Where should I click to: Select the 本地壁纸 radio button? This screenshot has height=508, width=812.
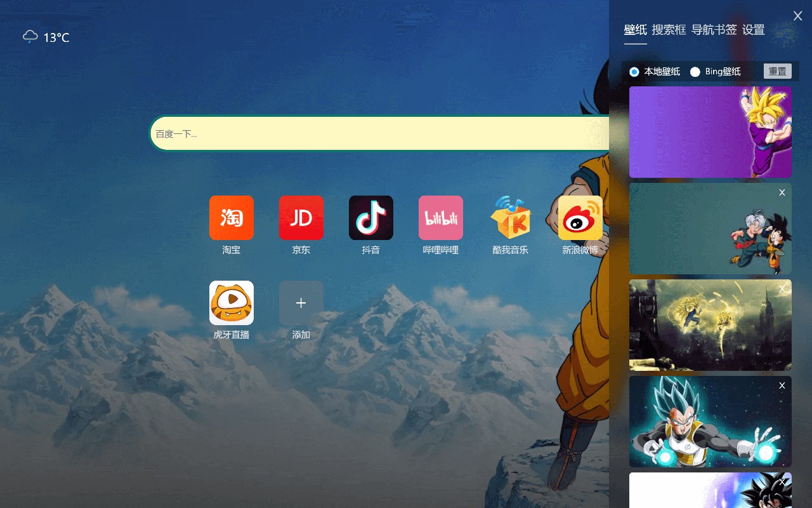click(x=634, y=72)
